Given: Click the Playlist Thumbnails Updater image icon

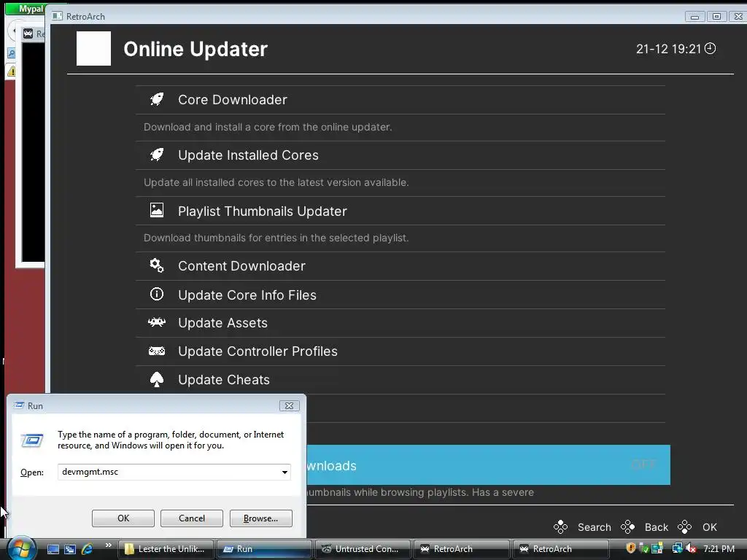Looking at the screenshot, I should (157, 210).
